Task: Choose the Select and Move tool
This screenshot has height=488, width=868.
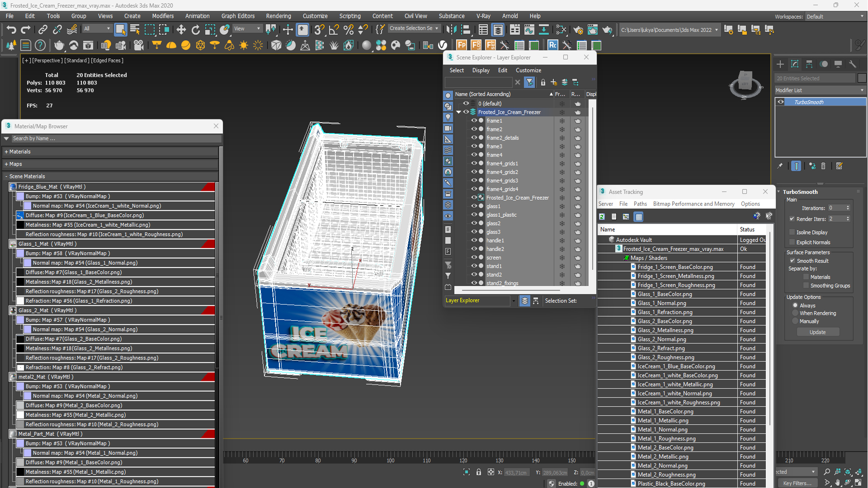Action: coord(181,30)
